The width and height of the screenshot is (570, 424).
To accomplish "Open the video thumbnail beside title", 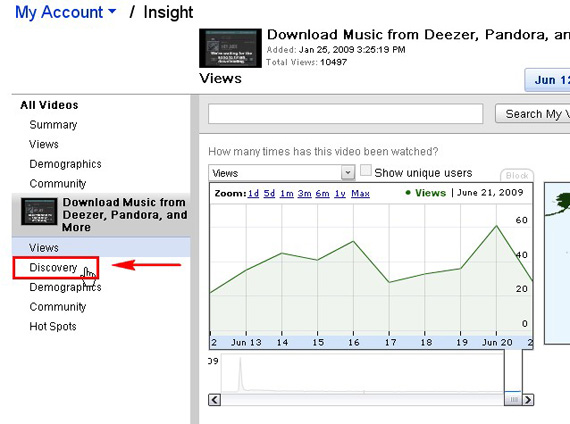I will tap(230, 48).
